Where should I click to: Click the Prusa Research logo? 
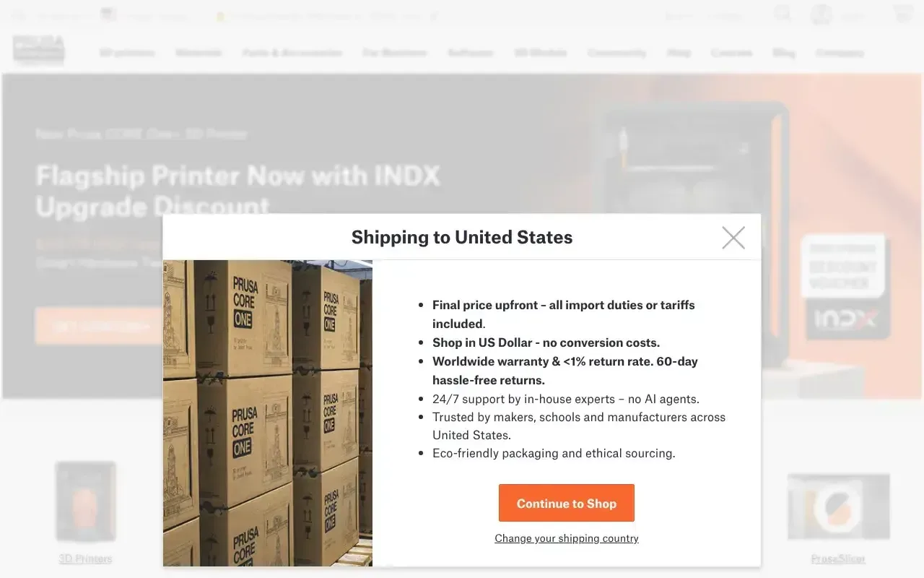click(39, 50)
